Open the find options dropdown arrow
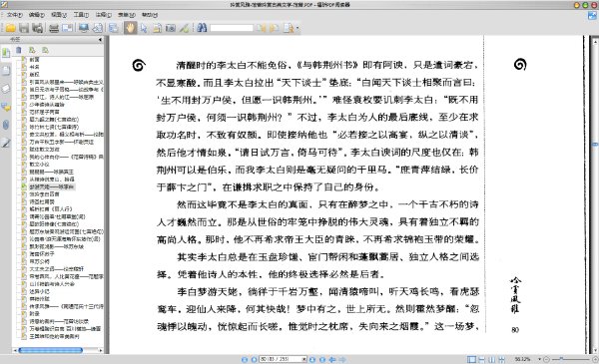The height and width of the screenshot is (364, 599). pyautogui.click(x=298, y=28)
